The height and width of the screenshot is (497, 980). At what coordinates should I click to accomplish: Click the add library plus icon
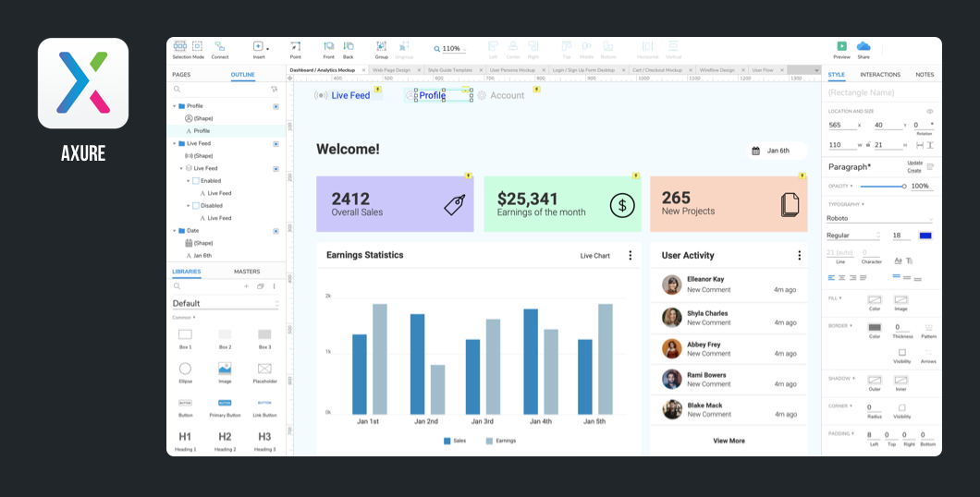(x=246, y=286)
